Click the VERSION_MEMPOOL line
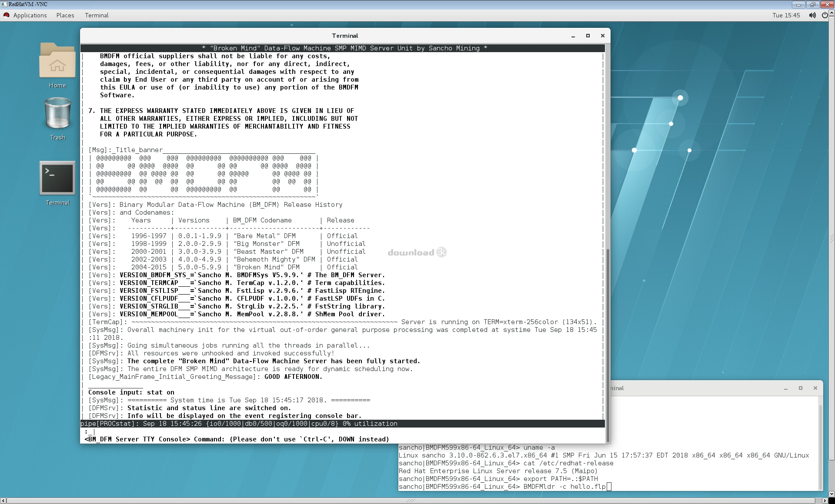 pyautogui.click(x=237, y=314)
